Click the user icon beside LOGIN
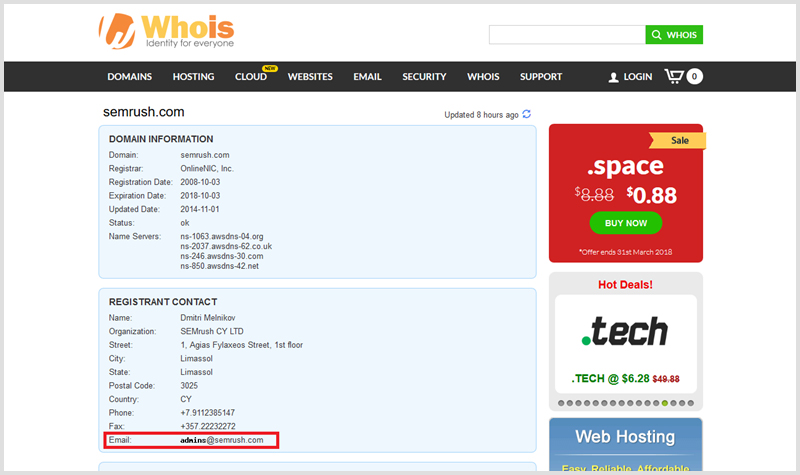The width and height of the screenshot is (800, 475). pyautogui.click(x=613, y=77)
